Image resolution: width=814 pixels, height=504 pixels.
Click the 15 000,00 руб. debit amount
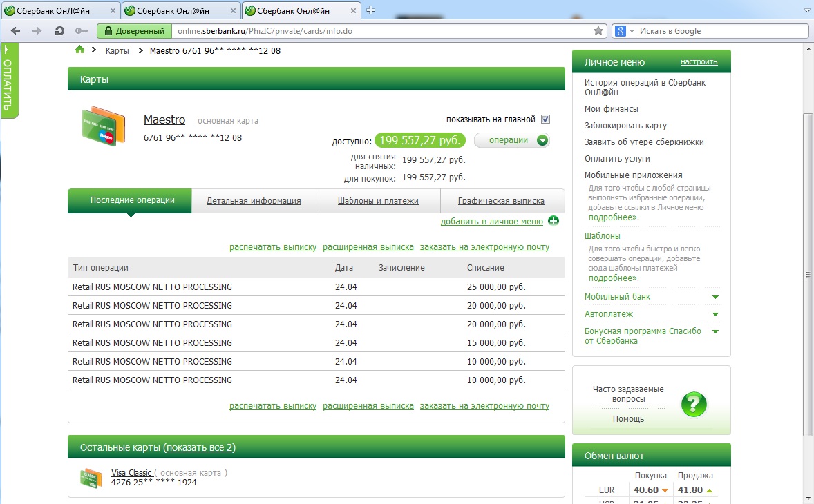point(496,342)
